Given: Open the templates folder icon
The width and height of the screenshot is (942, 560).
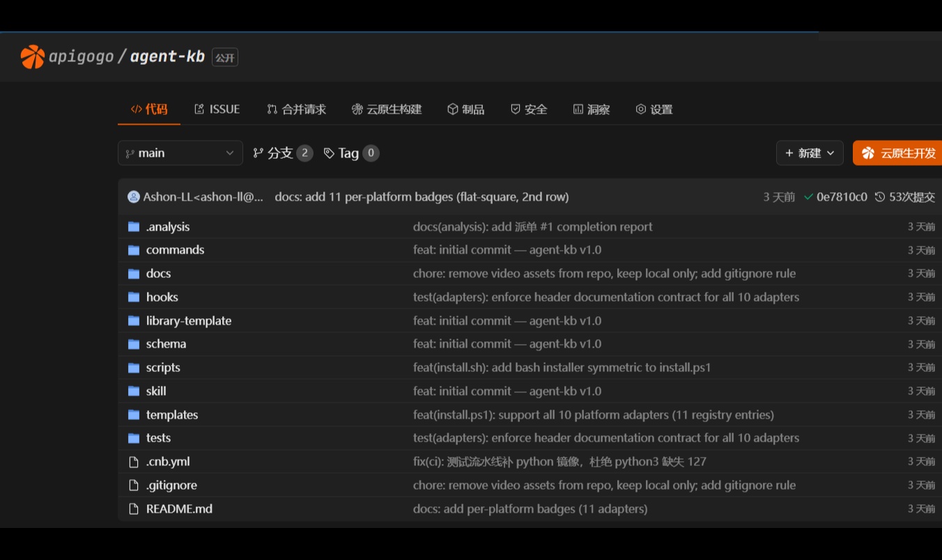Looking at the screenshot, I should point(134,414).
